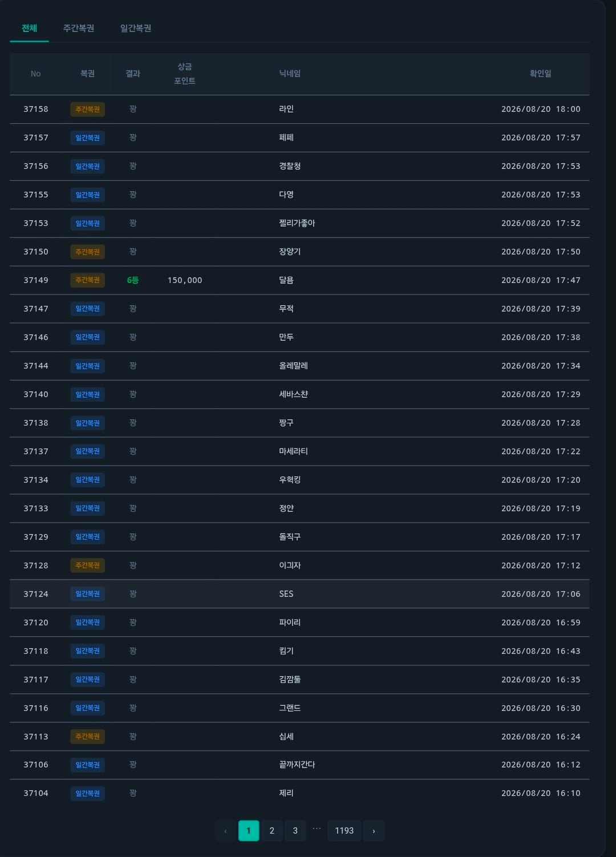Click the nickname 끝까지간다
The width and height of the screenshot is (616, 857).
tap(297, 765)
